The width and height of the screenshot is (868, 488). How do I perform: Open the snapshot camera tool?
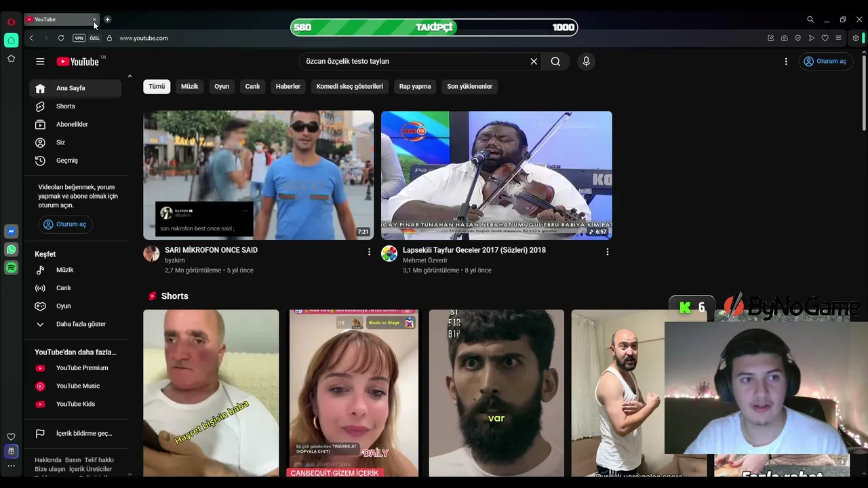(785, 38)
